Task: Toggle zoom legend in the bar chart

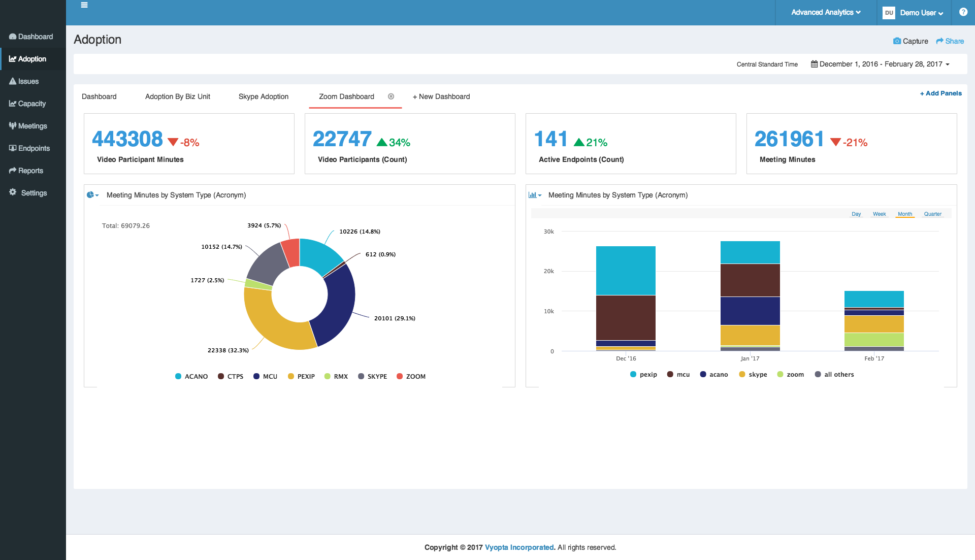Action: [x=791, y=374]
